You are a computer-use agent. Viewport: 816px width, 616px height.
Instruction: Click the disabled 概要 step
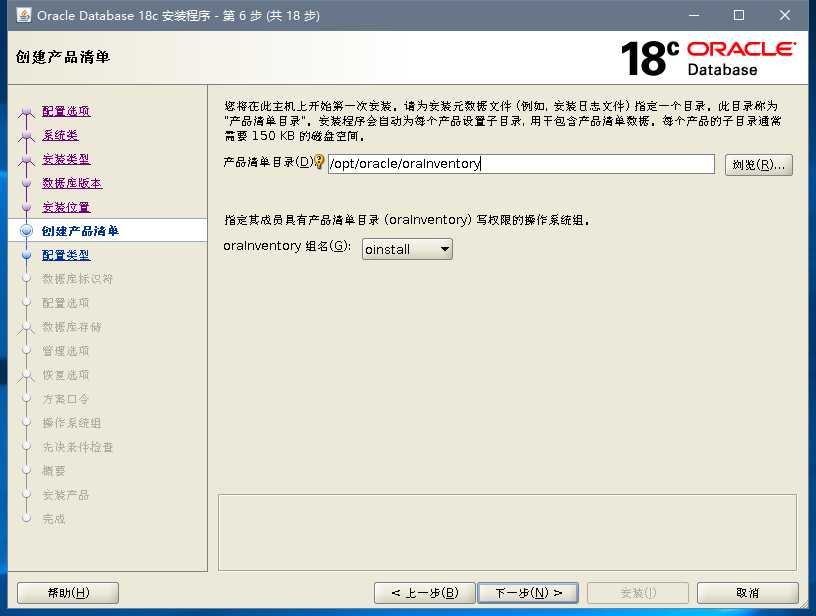(x=54, y=471)
